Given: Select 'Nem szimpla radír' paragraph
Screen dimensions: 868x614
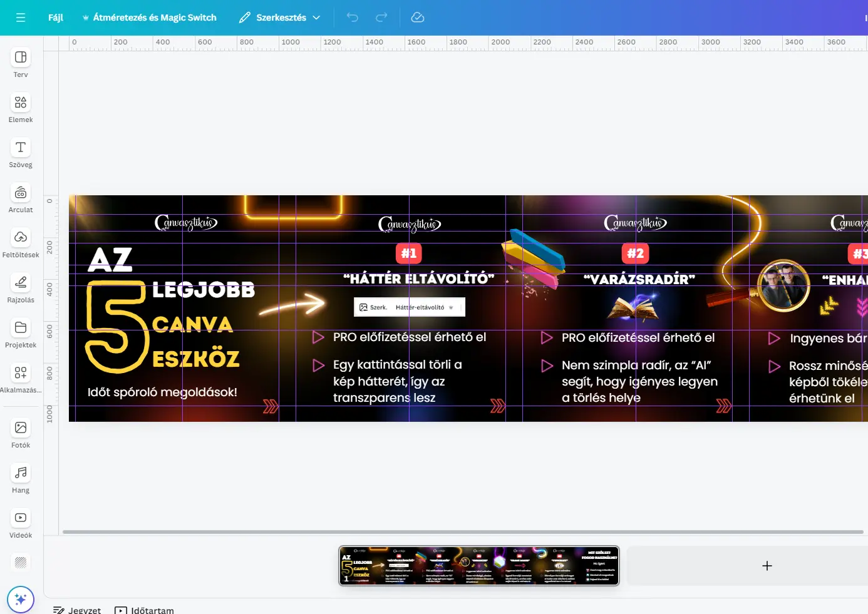Looking at the screenshot, I should (639, 382).
